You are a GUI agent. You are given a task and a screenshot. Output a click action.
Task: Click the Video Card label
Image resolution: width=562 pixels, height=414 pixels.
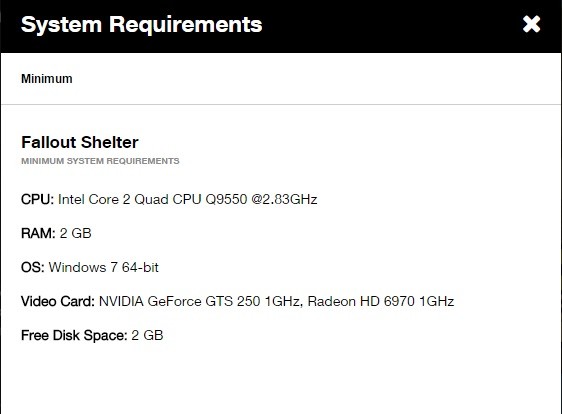click(x=58, y=301)
